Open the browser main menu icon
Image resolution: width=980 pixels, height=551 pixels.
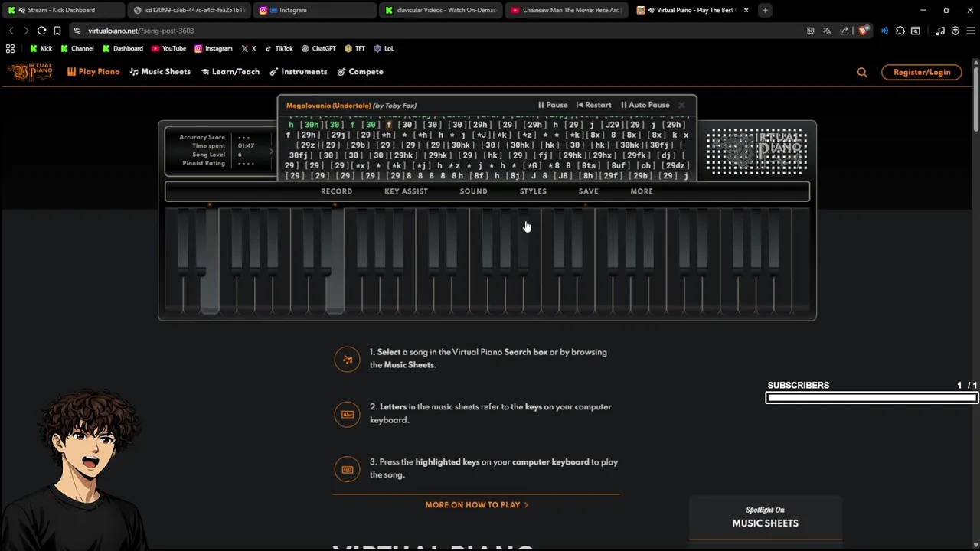point(970,31)
